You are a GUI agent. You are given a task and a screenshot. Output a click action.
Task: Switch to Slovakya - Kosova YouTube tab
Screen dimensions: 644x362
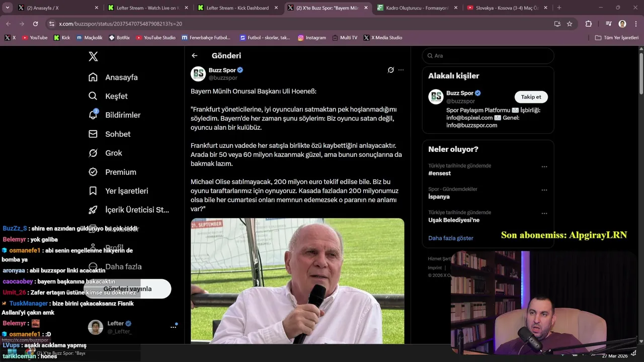[x=507, y=8]
